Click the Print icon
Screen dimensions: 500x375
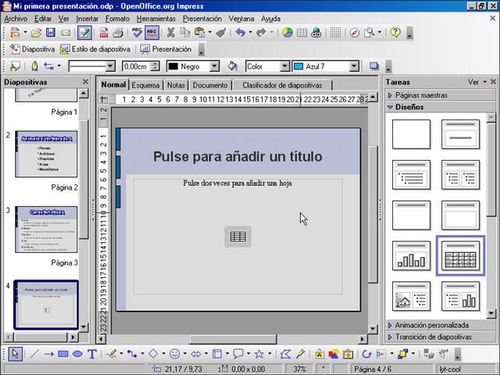[x=118, y=33]
